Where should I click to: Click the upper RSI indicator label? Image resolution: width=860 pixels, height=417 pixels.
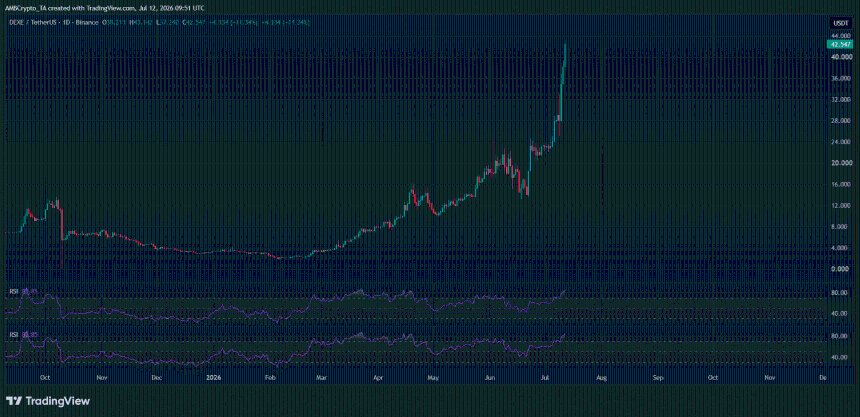click(14, 291)
